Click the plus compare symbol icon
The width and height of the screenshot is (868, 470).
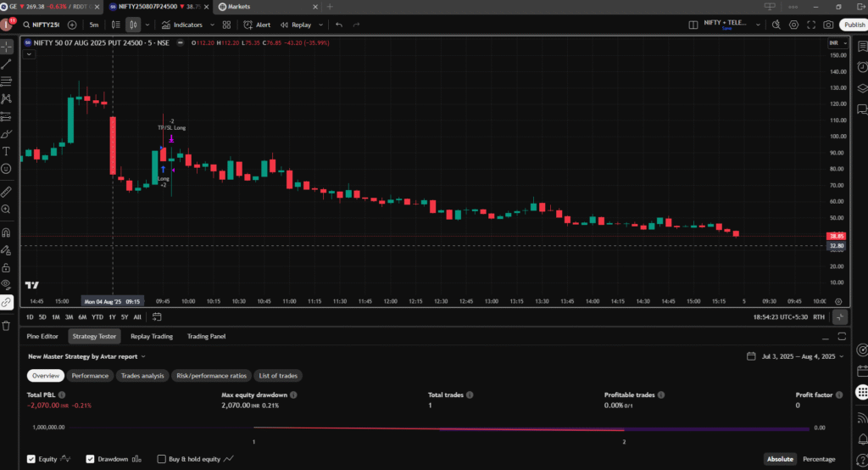(72, 25)
